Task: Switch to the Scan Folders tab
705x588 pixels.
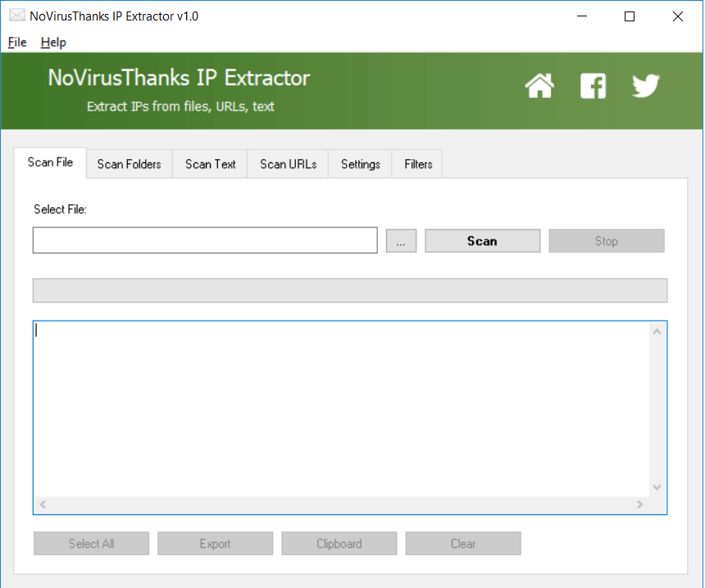Action: pyautogui.click(x=130, y=164)
